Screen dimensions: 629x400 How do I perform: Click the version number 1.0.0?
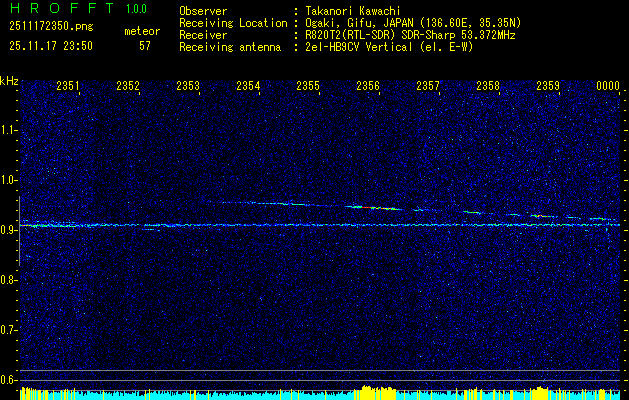[136, 8]
